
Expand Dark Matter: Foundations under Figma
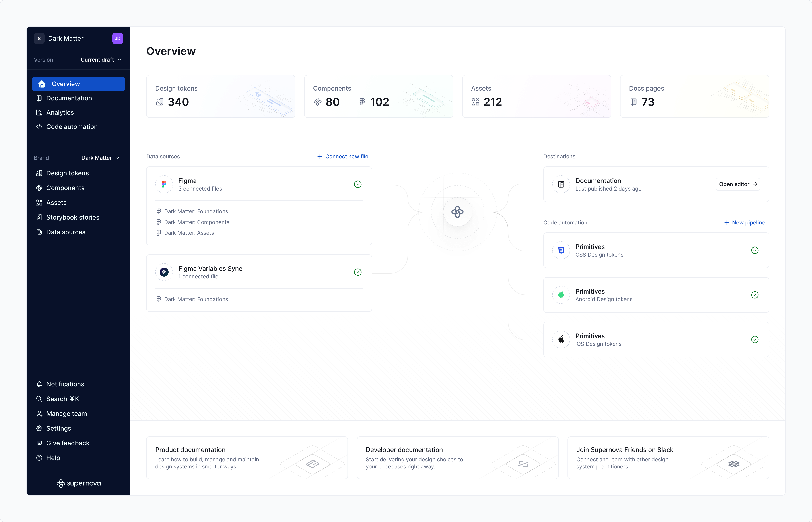(x=196, y=211)
